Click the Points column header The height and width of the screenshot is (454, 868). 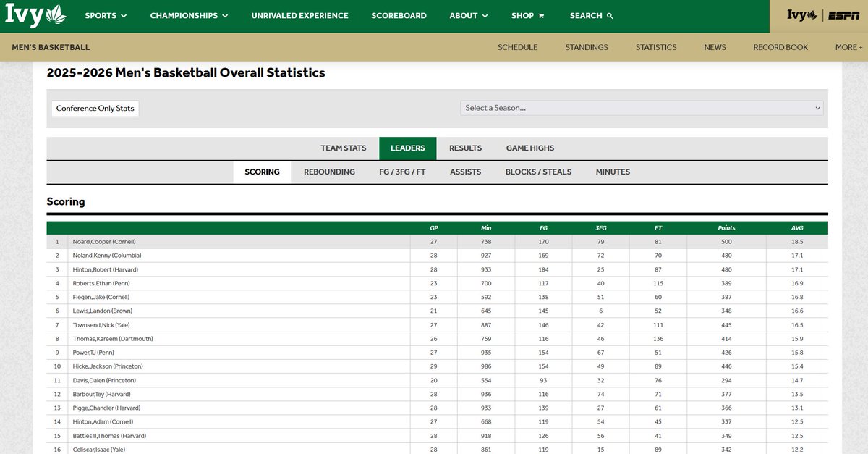click(726, 228)
